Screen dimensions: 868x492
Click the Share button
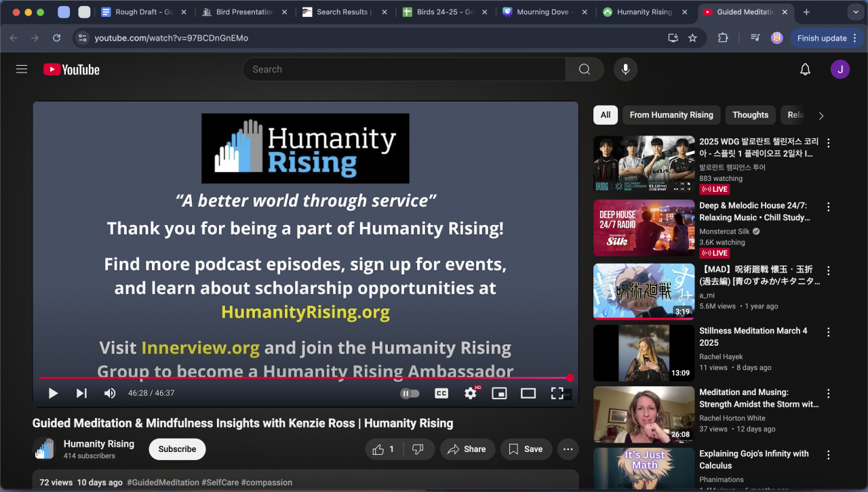[467, 449]
